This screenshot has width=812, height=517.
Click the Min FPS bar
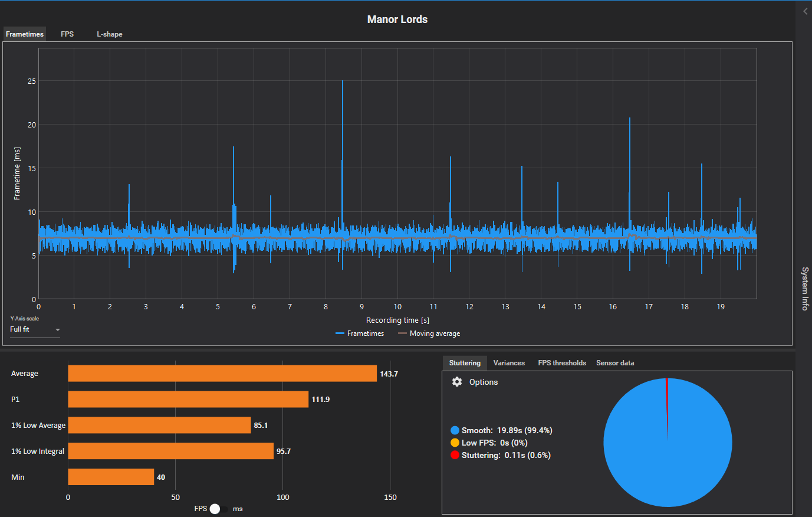[x=111, y=477]
